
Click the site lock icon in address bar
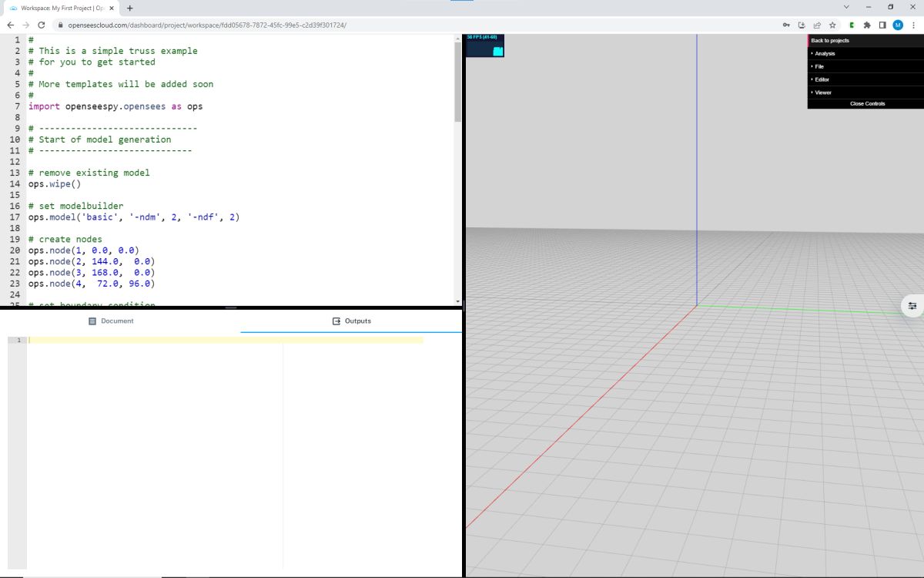[61, 25]
